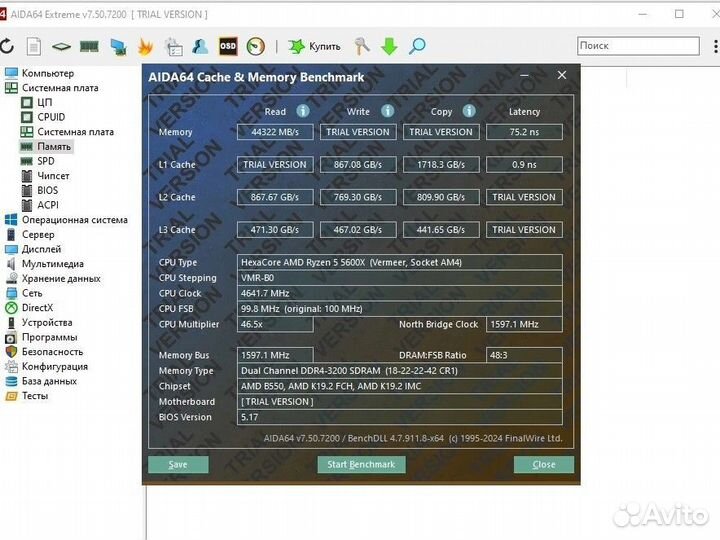Maximize the AIDA64 main window
Image resolution: width=720 pixels, height=540 pixels.
pos(679,14)
